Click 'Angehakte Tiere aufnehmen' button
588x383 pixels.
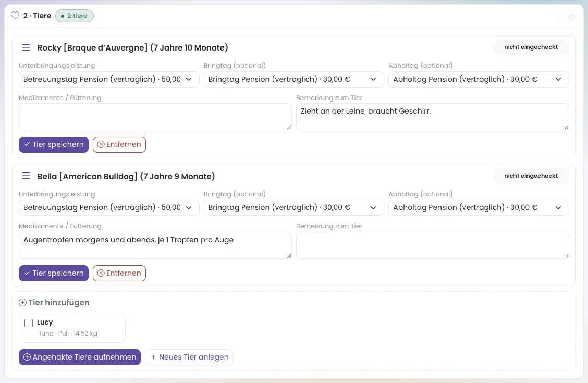80,357
